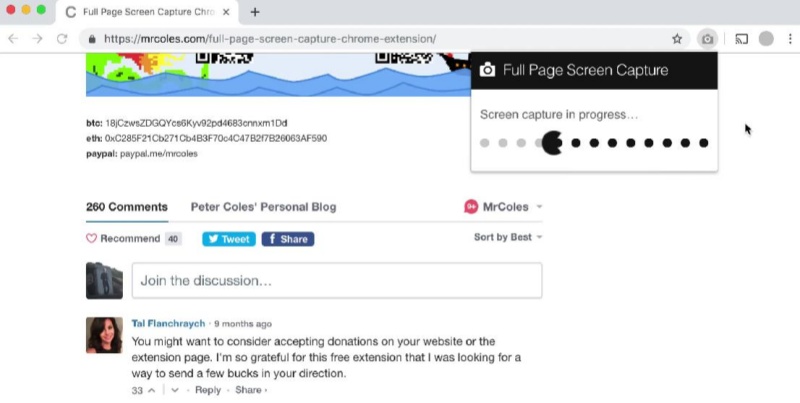Open the Cast screen icon in toolbar
The image size is (800, 403).
pos(741,39)
